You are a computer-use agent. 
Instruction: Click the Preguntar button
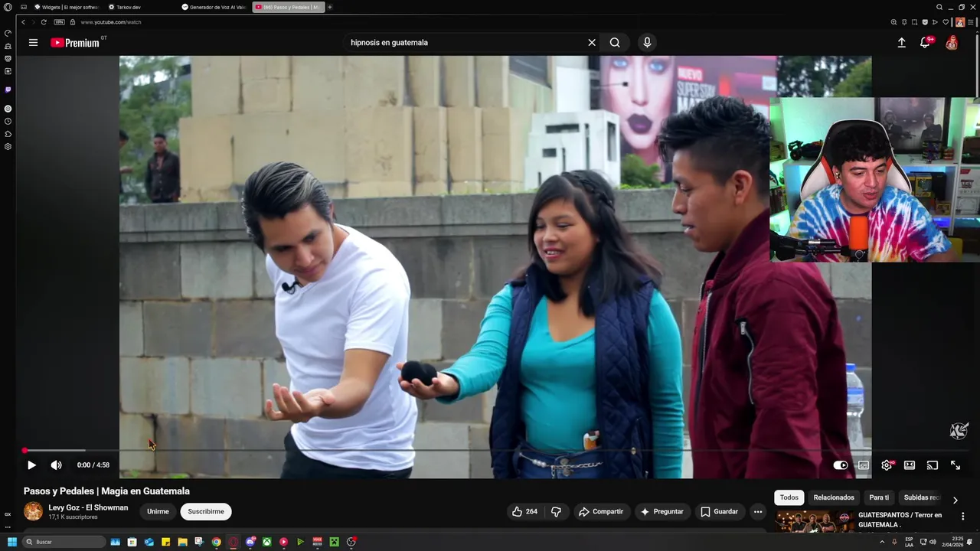(x=662, y=511)
